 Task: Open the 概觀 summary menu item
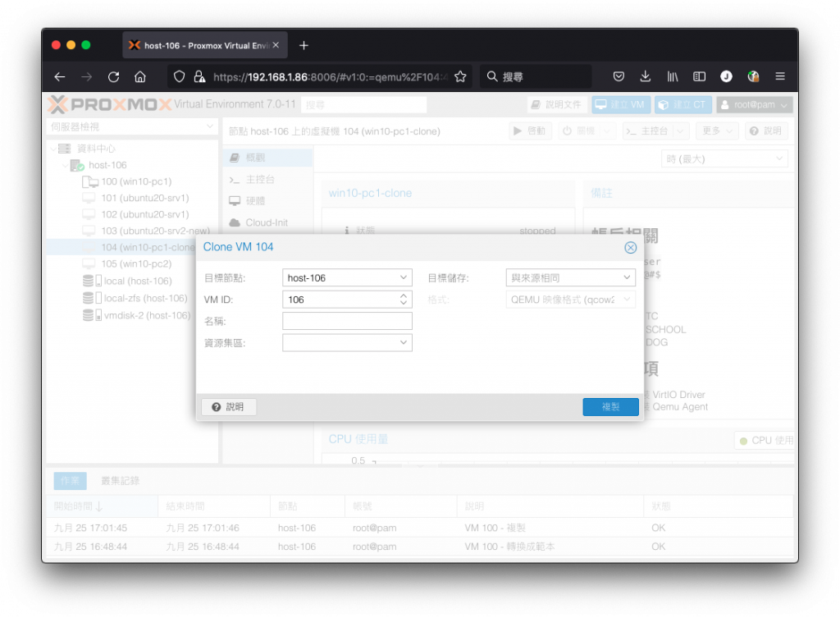coord(268,158)
